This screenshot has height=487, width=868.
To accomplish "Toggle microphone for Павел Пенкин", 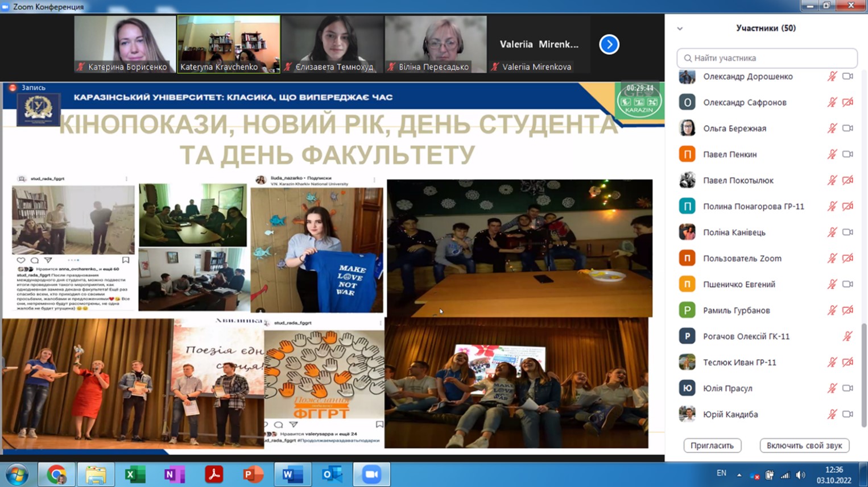I will tap(832, 154).
